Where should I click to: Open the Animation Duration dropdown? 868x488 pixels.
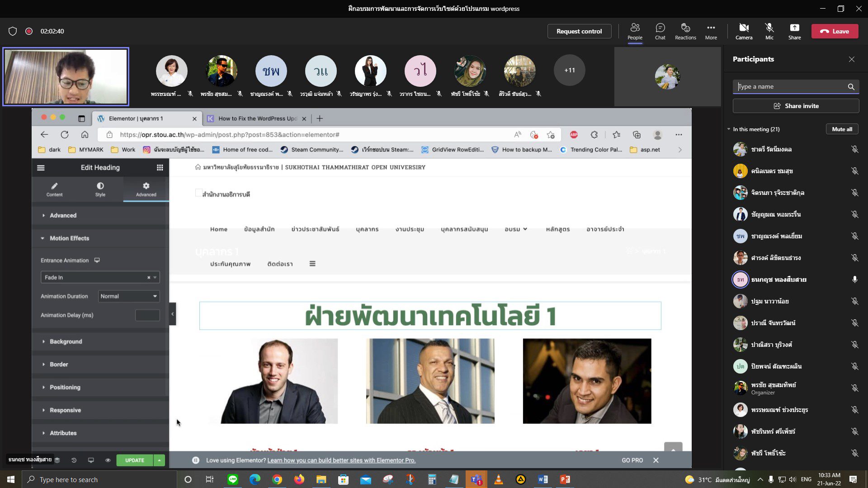(129, 296)
